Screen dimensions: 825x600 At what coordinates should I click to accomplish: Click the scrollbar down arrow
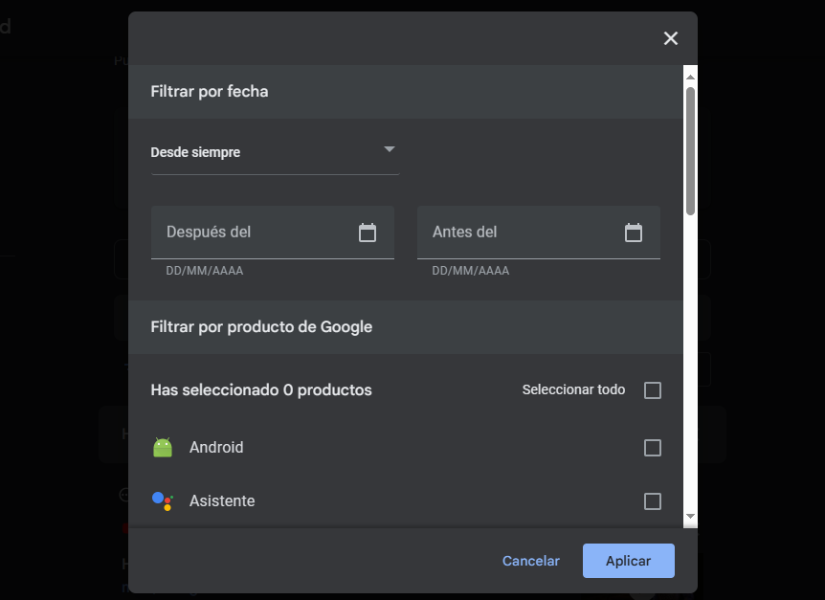(690, 517)
